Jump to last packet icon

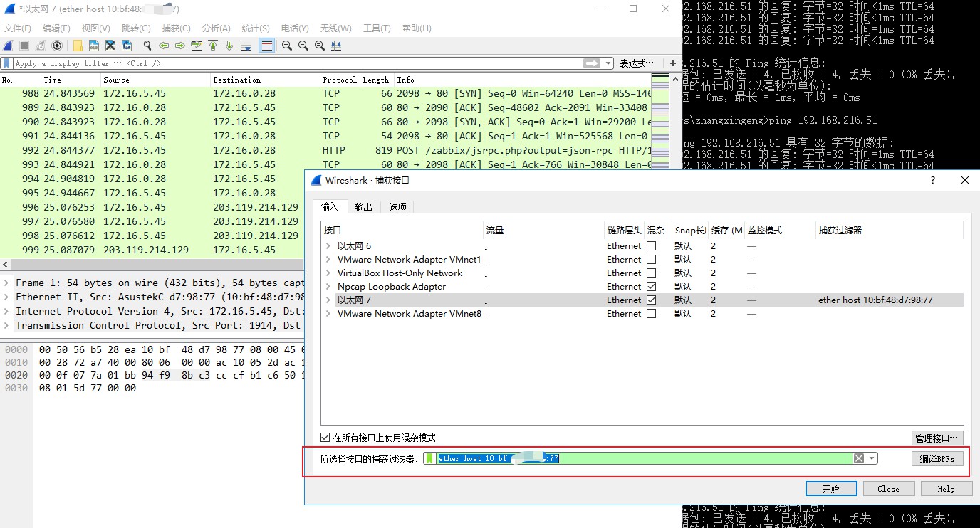(229, 46)
